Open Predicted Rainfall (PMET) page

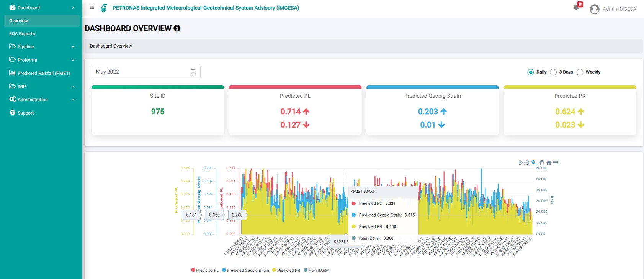click(x=44, y=73)
